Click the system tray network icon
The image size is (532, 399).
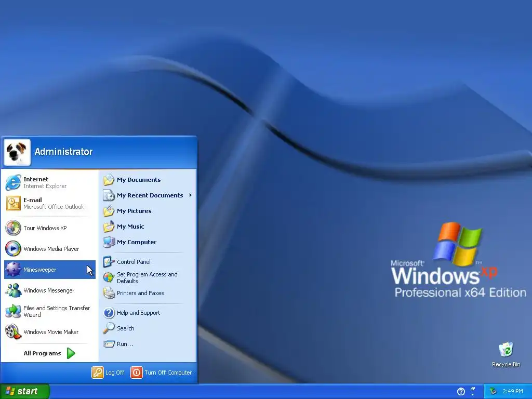(494, 391)
